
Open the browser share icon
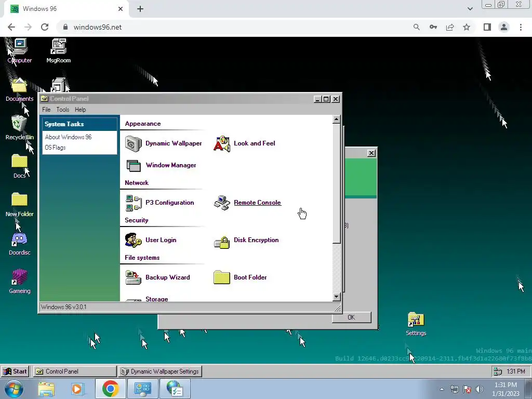point(450,27)
